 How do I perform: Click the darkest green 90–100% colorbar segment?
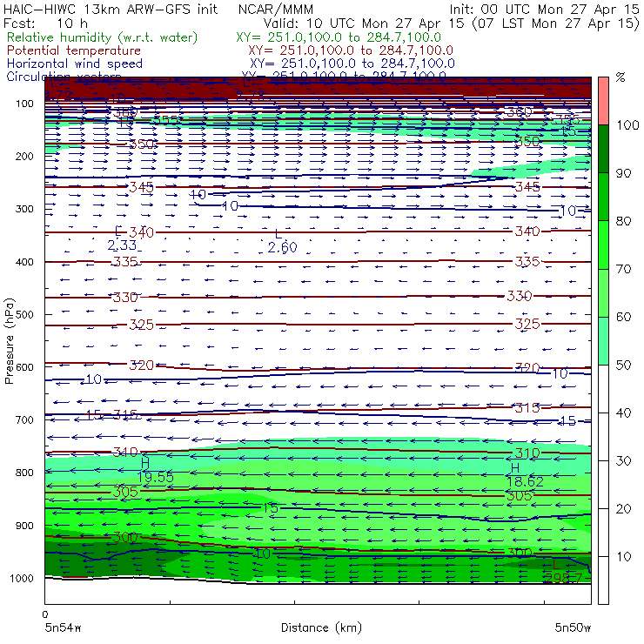point(603,149)
